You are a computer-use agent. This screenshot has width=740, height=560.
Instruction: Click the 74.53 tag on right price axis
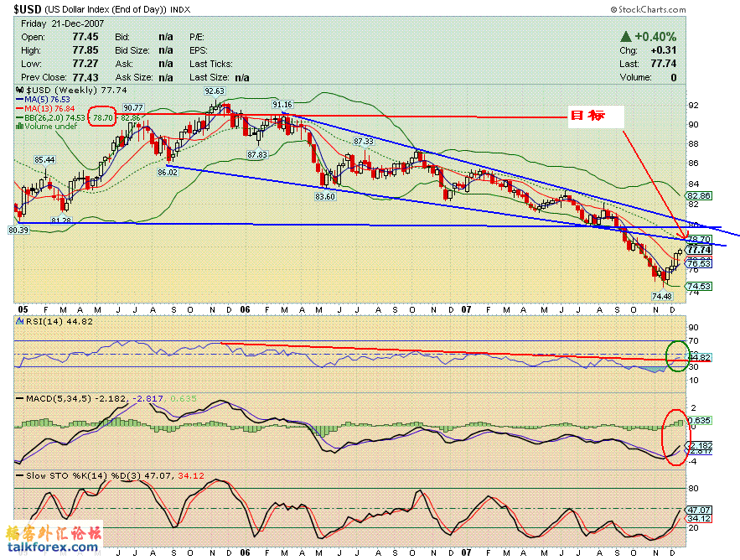point(698,286)
